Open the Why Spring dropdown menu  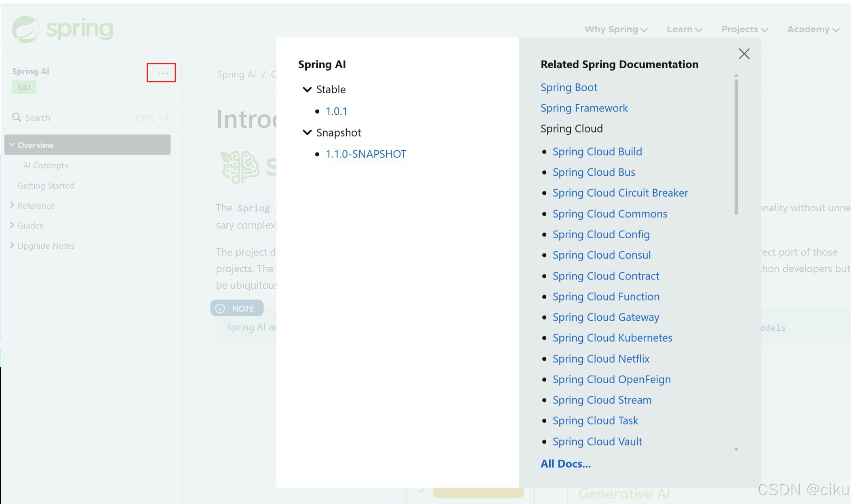pos(616,29)
